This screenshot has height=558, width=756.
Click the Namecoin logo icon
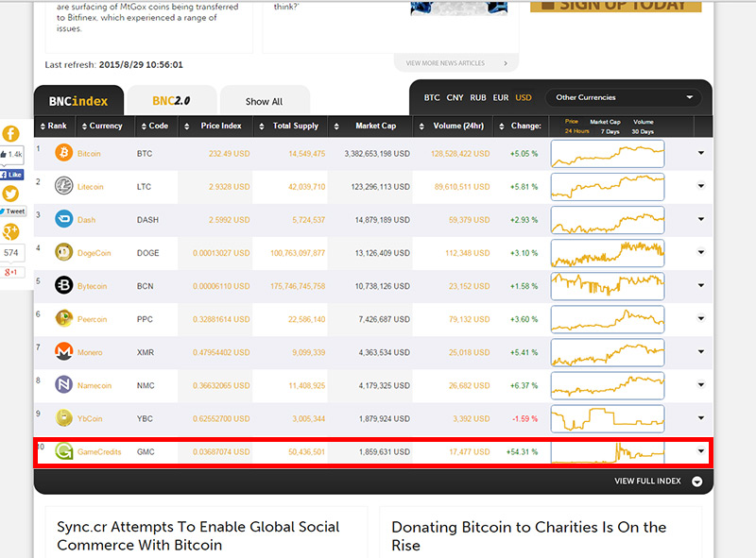tap(63, 385)
